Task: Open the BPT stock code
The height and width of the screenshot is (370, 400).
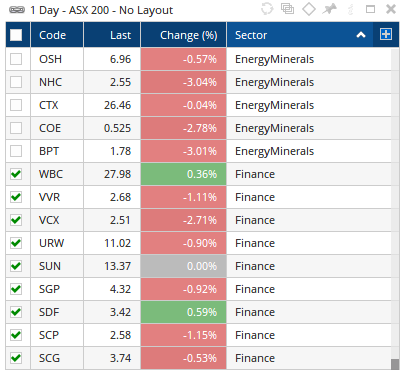Action: tap(49, 151)
